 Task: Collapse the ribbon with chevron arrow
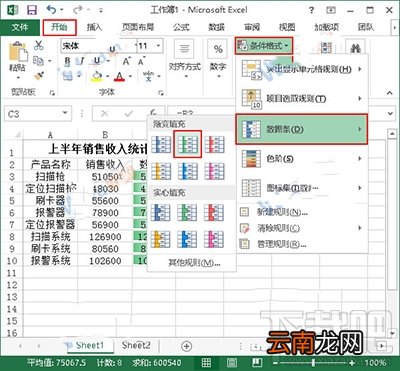tap(390, 93)
